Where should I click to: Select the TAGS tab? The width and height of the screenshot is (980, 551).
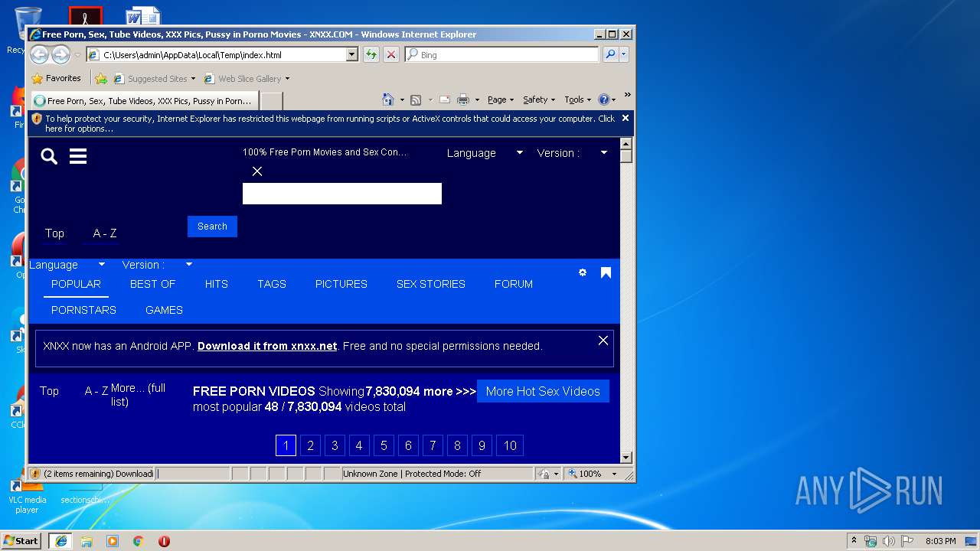(x=272, y=284)
